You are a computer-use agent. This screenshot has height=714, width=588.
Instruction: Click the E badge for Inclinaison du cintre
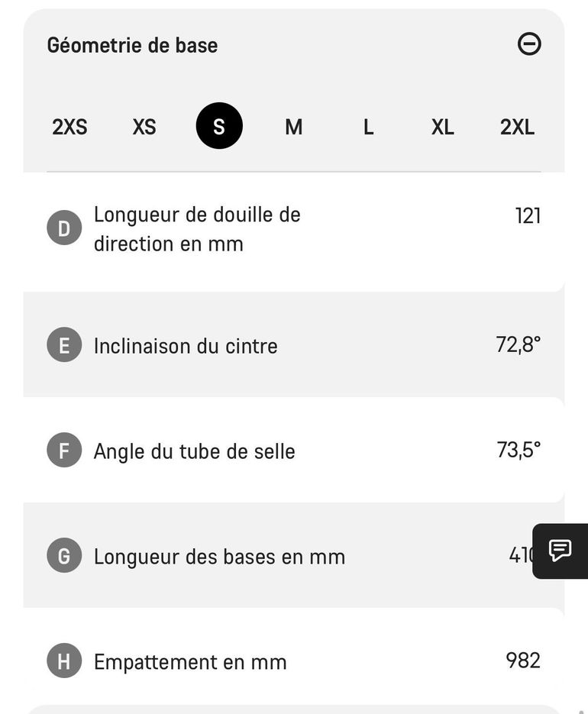point(64,344)
